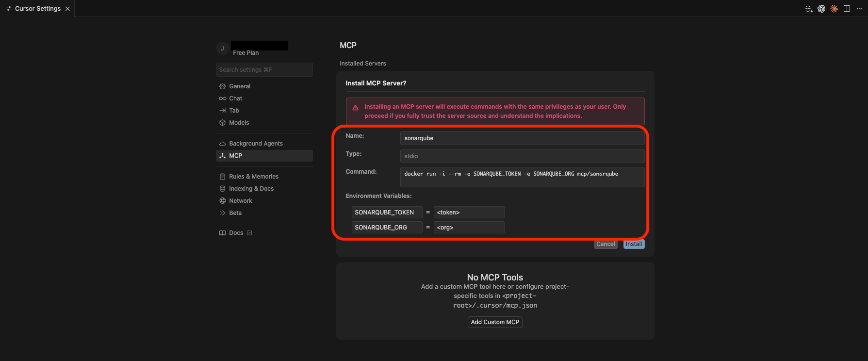Screen dimensions: 868x361
Task: Click the J user avatar icon
Action: pyautogui.click(x=222, y=49)
